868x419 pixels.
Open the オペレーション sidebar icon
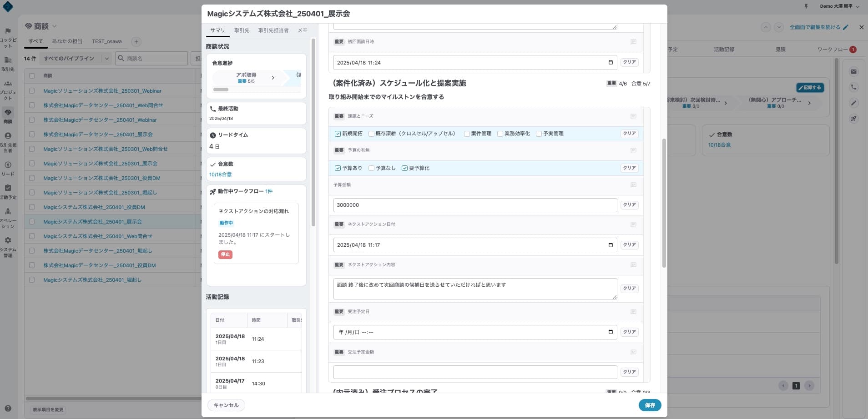click(x=8, y=211)
